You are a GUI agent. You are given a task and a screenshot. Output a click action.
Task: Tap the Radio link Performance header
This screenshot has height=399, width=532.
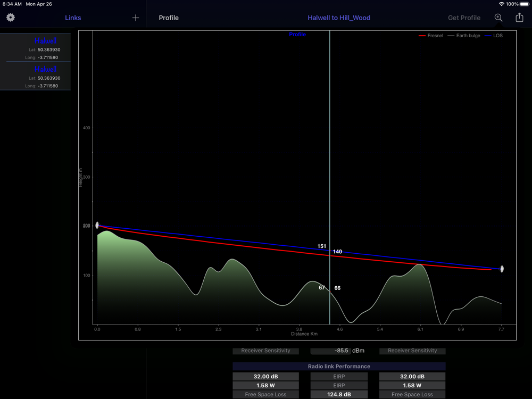pyautogui.click(x=339, y=367)
